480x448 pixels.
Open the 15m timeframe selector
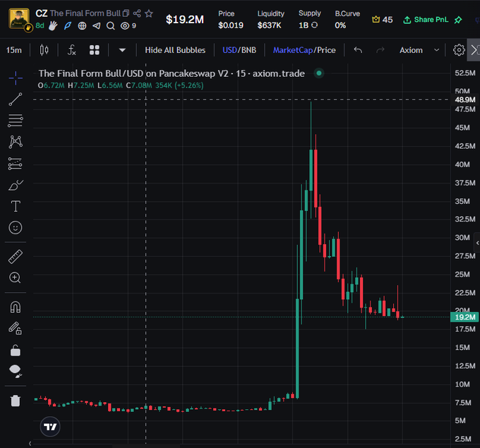click(14, 50)
